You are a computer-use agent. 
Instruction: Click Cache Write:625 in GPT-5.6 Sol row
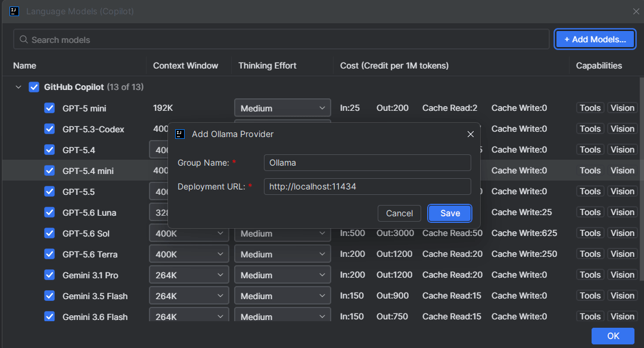tap(524, 234)
